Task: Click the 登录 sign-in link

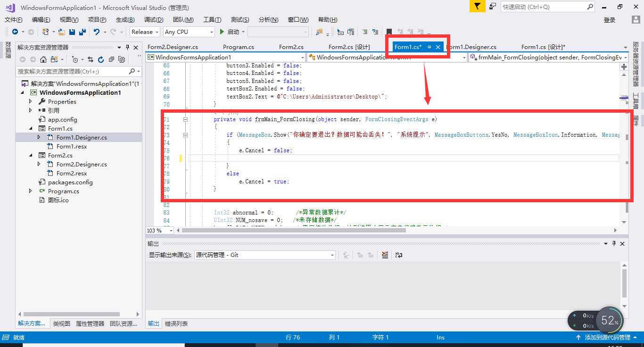Action: tap(610, 20)
